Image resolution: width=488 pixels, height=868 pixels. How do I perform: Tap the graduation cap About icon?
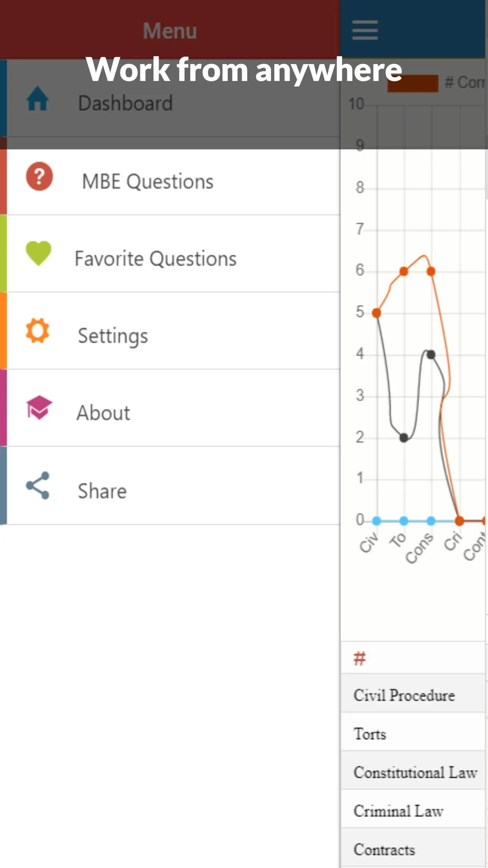click(39, 408)
